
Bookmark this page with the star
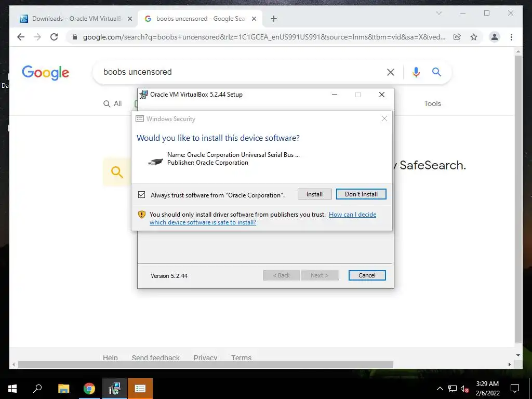tap(474, 37)
